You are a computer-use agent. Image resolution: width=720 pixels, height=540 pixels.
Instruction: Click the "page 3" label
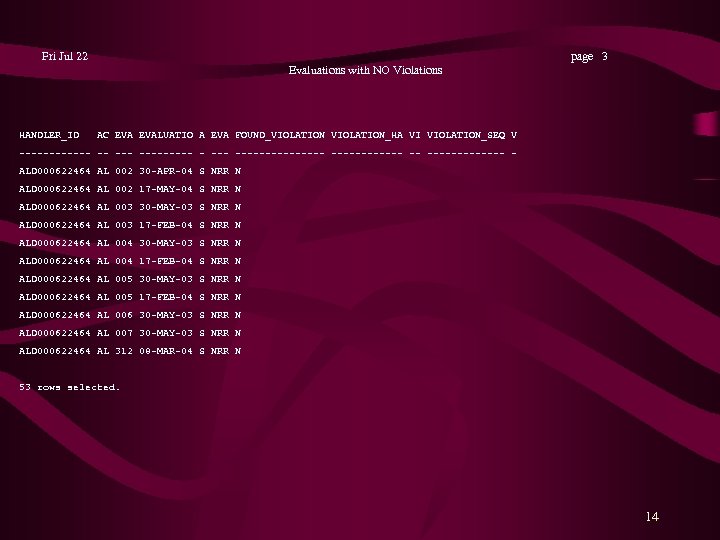[x=589, y=56]
